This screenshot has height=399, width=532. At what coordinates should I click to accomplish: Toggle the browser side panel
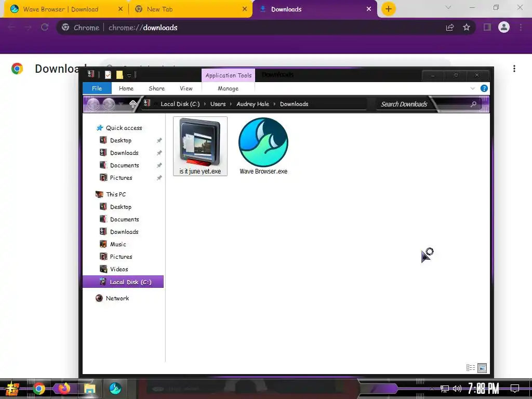coord(487,27)
